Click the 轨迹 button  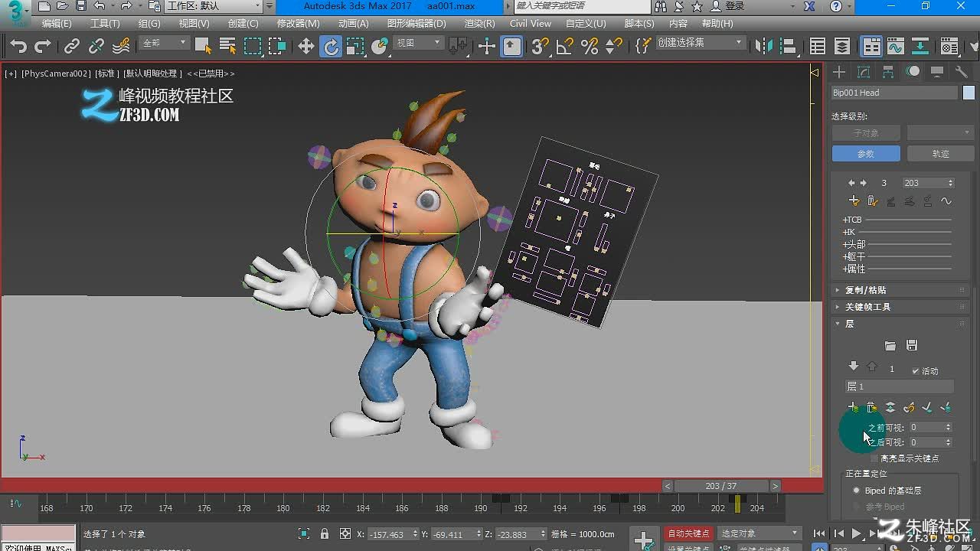click(x=940, y=154)
